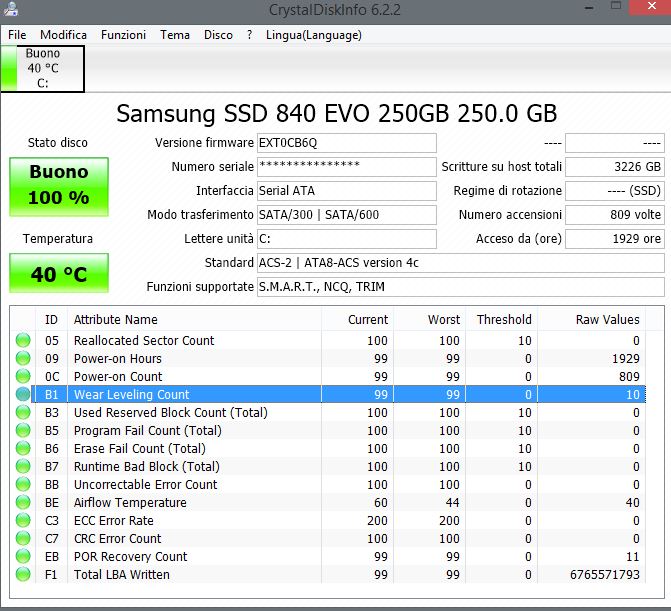Open the Lingua(Language) menu
Screen dimensions: 671x611
pyautogui.click(x=314, y=35)
